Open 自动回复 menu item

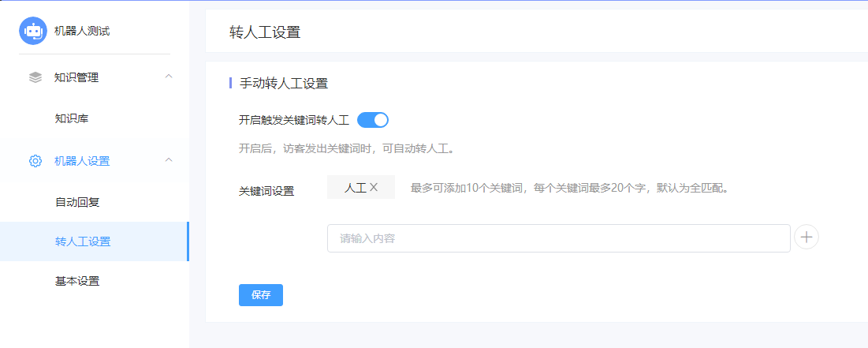(x=77, y=202)
